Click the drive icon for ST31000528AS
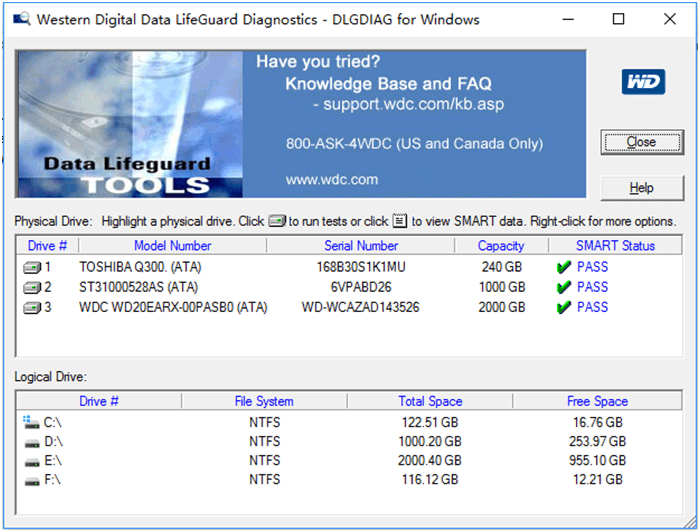Screen dimensions: 700x532 tap(32, 287)
